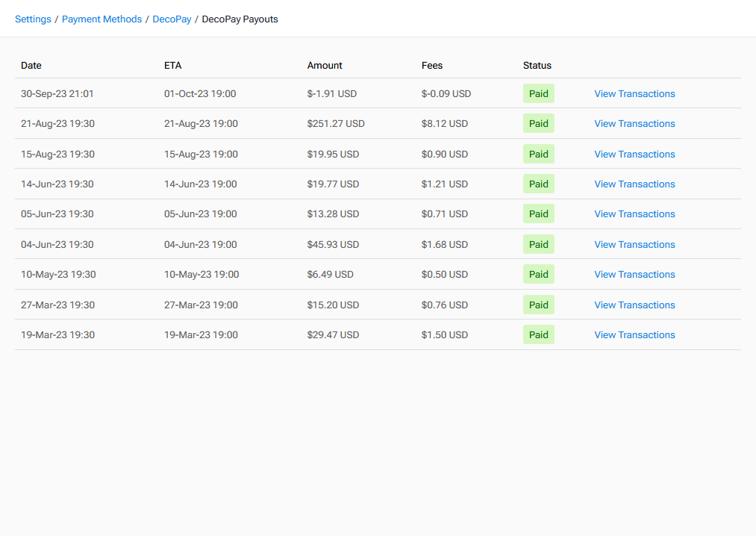
Task: View Transactions for 05-Jun-23 payout
Action: pos(634,214)
